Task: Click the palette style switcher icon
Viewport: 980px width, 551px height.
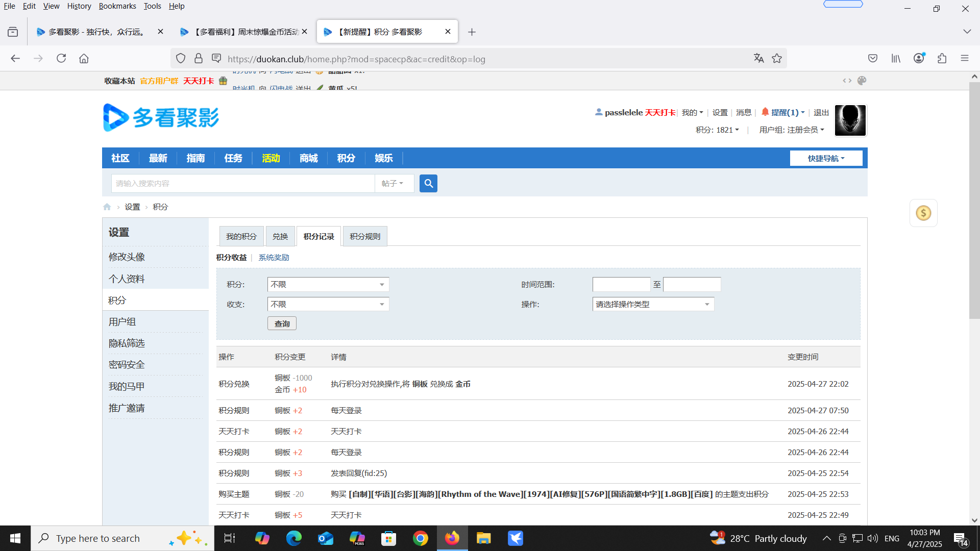Action: coord(862,81)
